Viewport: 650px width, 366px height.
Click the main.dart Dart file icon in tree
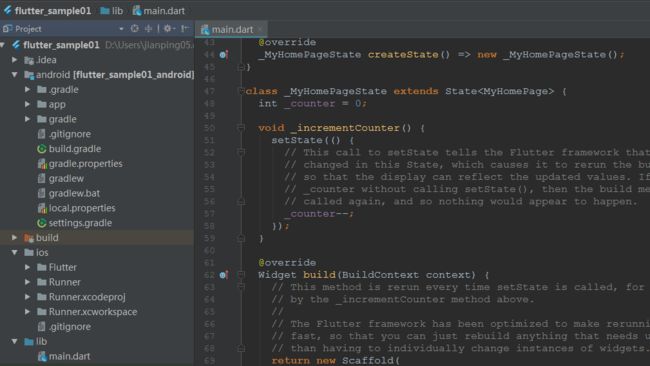click(41, 356)
